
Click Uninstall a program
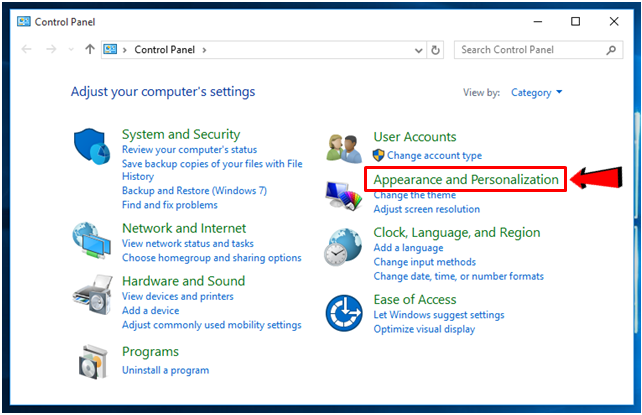tap(165, 370)
